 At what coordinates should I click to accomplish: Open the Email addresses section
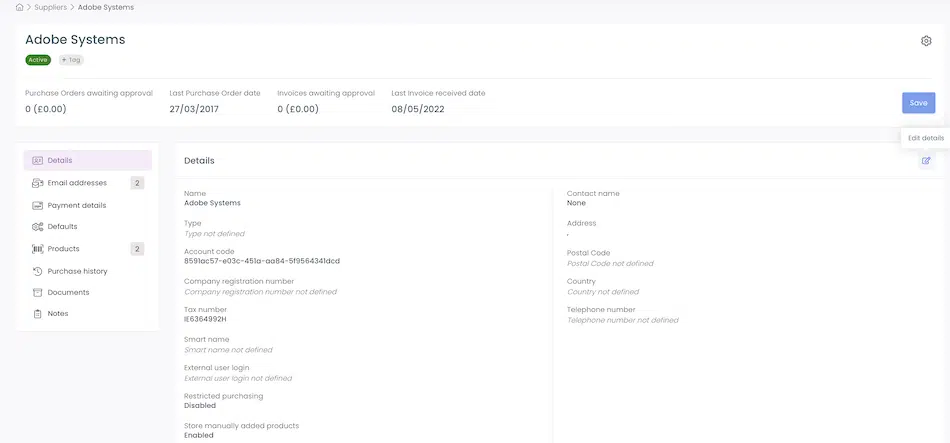tap(88, 183)
